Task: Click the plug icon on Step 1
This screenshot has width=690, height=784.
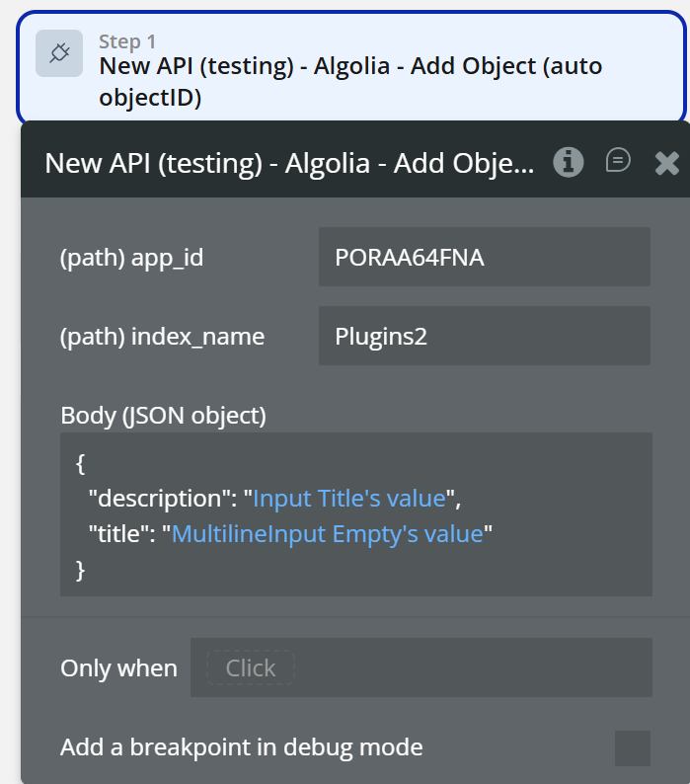Action: click(59, 53)
